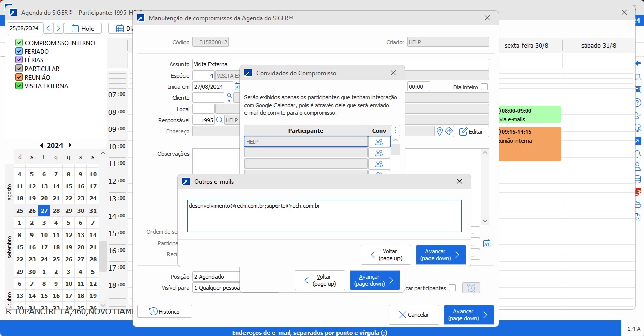Go to previous year before 2024
Image resolution: width=644 pixels, height=336 pixels.
pos(41,145)
